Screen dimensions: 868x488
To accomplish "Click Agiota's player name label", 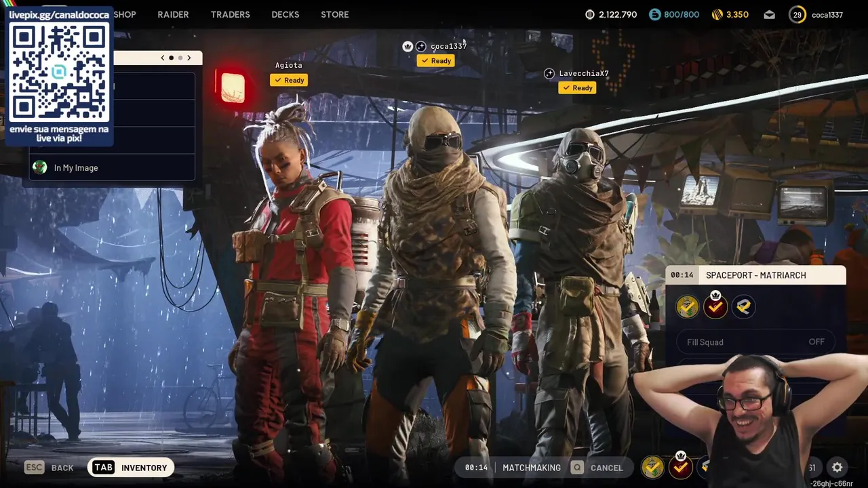I will (288, 65).
